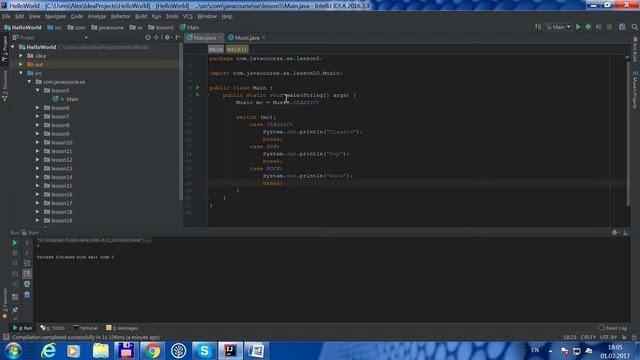This screenshot has height=360, width=640.
Task: Expand the .idea folder
Action: 21,56
